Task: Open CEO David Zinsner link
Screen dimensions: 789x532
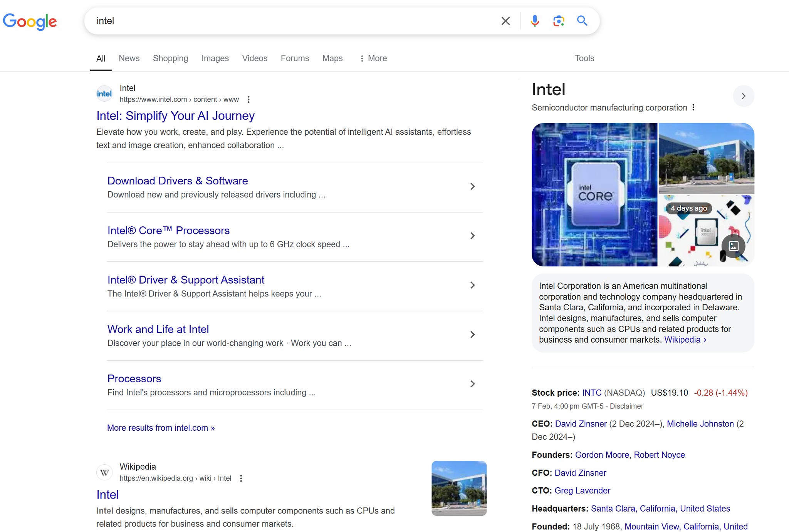Action: click(581, 424)
